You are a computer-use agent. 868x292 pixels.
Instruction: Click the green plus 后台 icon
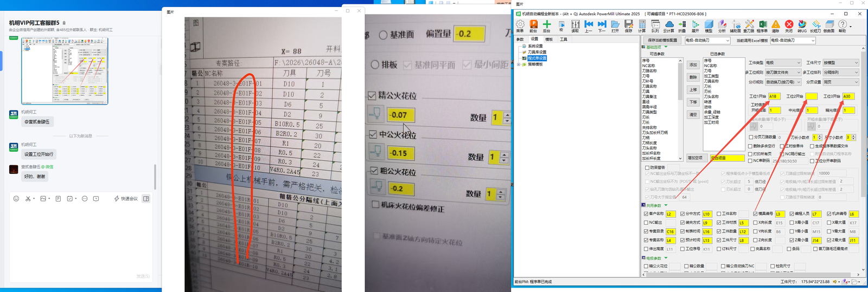click(x=547, y=25)
